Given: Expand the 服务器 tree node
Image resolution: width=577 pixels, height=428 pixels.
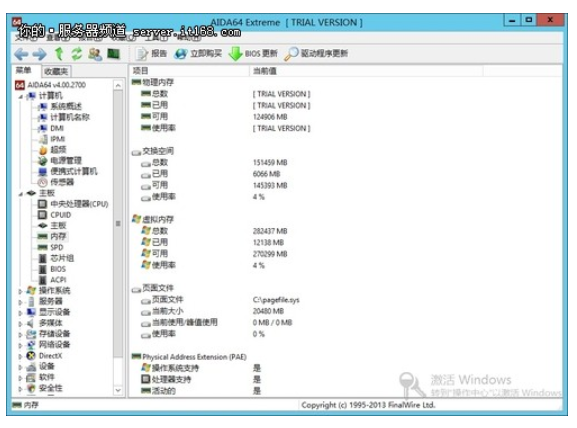Looking at the screenshot, I should click(21, 302).
